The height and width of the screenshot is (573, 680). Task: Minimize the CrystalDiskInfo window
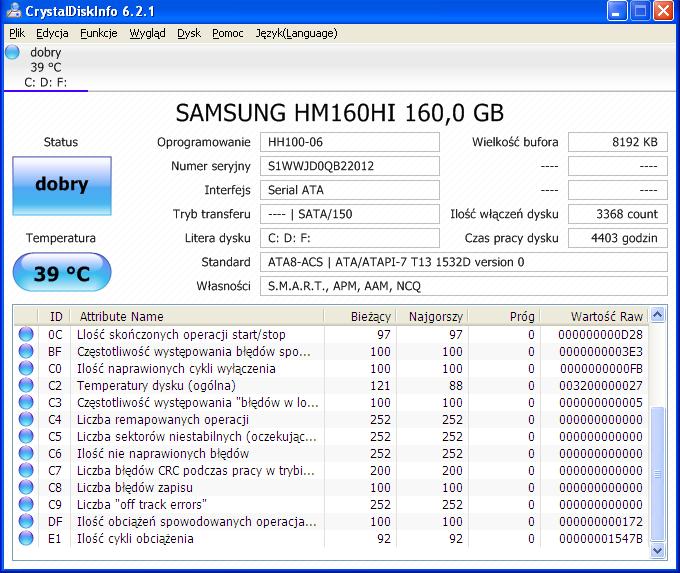coord(617,11)
